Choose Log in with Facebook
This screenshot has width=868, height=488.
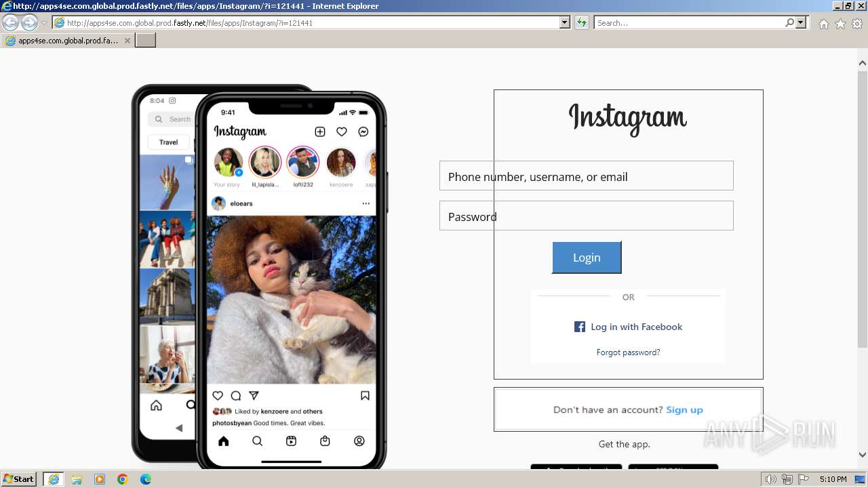pyautogui.click(x=628, y=327)
